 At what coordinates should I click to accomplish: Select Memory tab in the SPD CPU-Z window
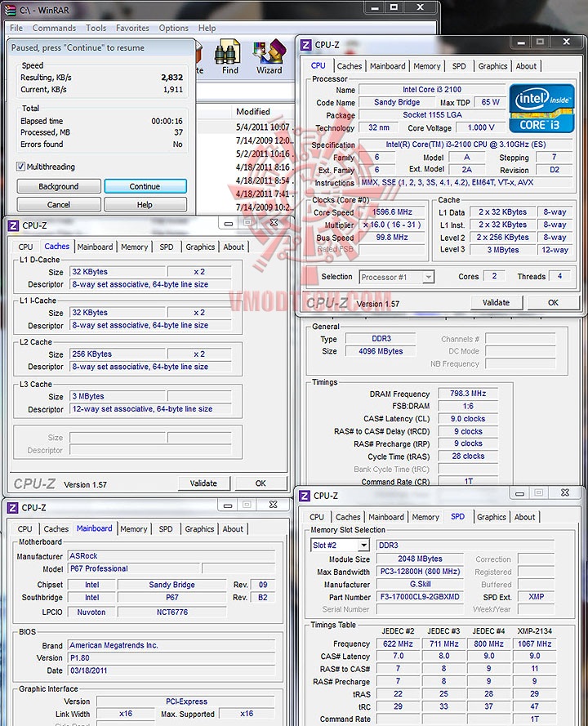(x=425, y=517)
